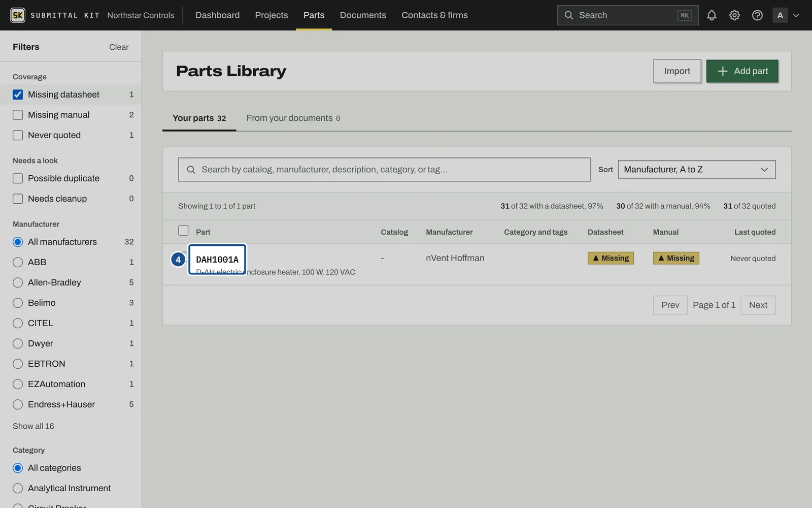Click the Manual Missing badge
The image size is (812, 508).
(x=676, y=258)
